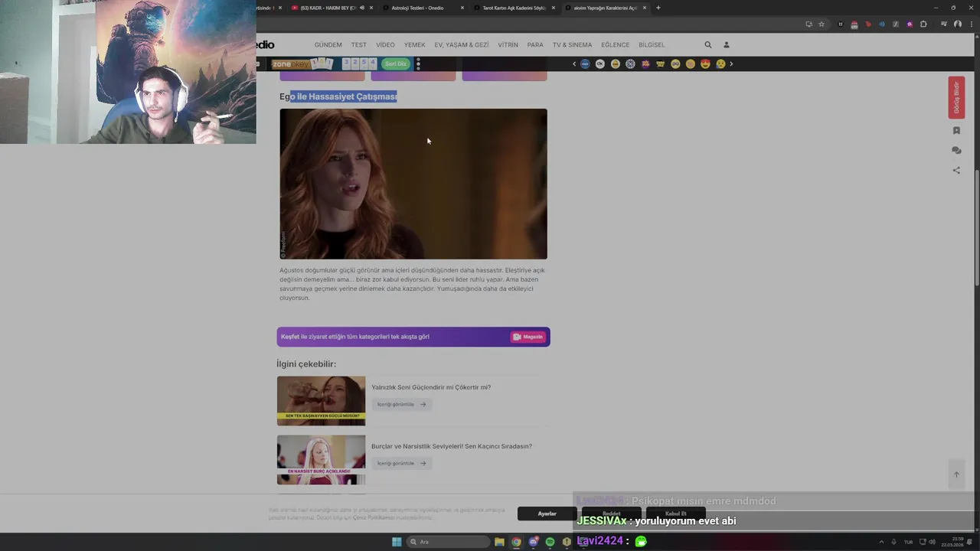Click the Yalnızlık article thumbnail
Image resolution: width=980 pixels, height=551 pixels.
322,401
